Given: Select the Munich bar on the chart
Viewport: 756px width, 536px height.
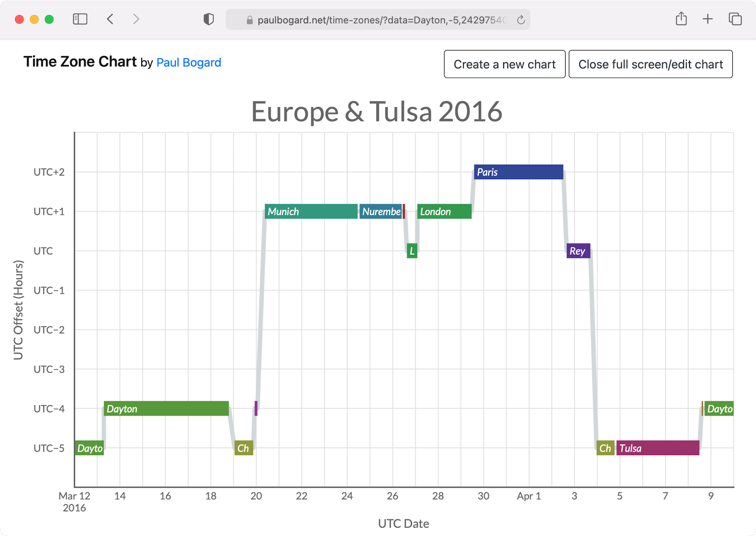Looking at the screenshot, I should (311, 212).
